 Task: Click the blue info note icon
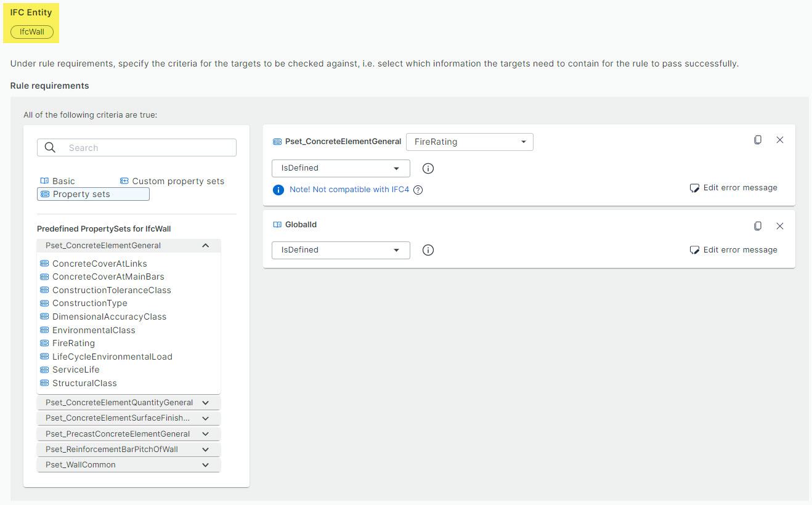coord(278,190)
